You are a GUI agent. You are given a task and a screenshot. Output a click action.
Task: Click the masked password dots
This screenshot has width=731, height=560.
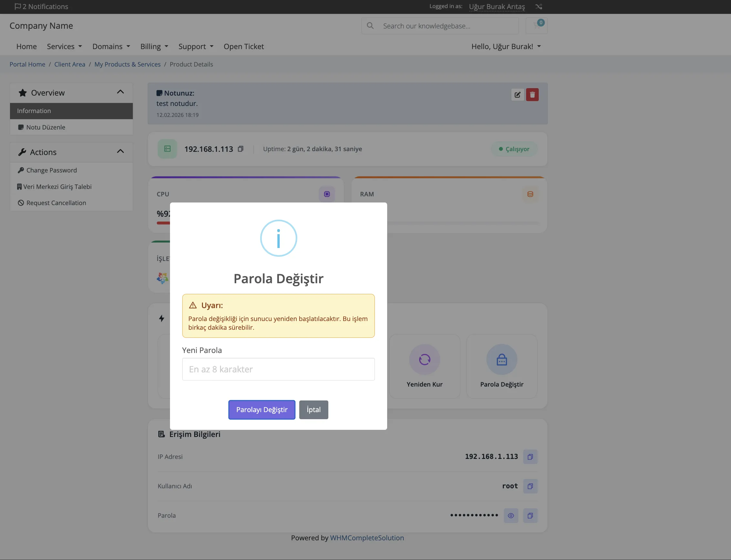[474, 515]
